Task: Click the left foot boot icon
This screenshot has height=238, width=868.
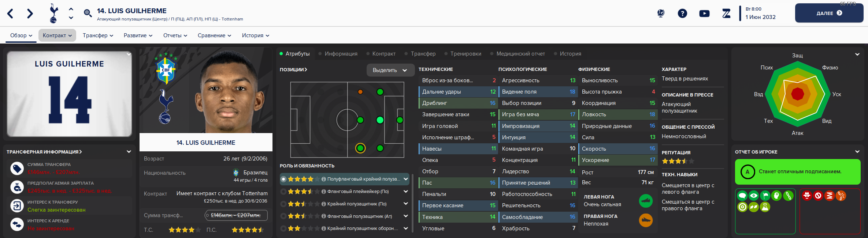Action: coord(646,201)
